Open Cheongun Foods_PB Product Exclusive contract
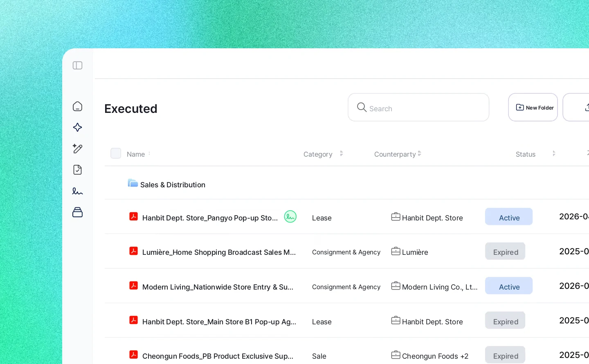Screen dimensions: 589x364 [218, 356]
